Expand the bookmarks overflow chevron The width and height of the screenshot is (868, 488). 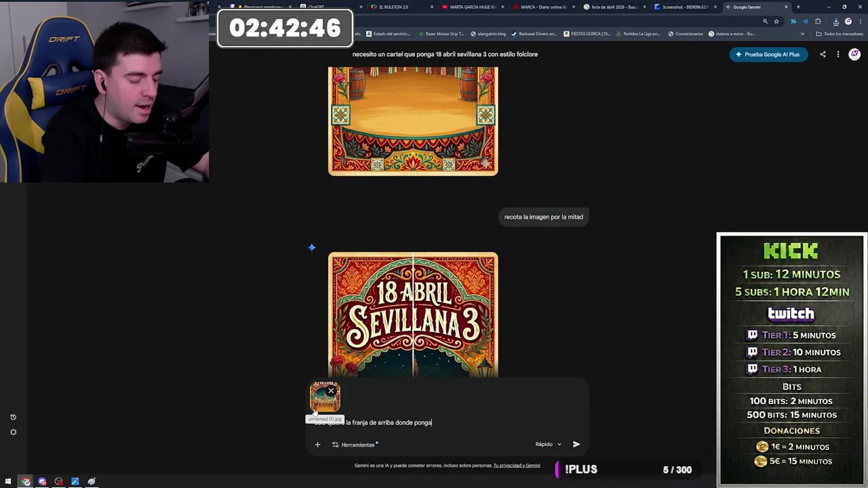coord(802,34)
